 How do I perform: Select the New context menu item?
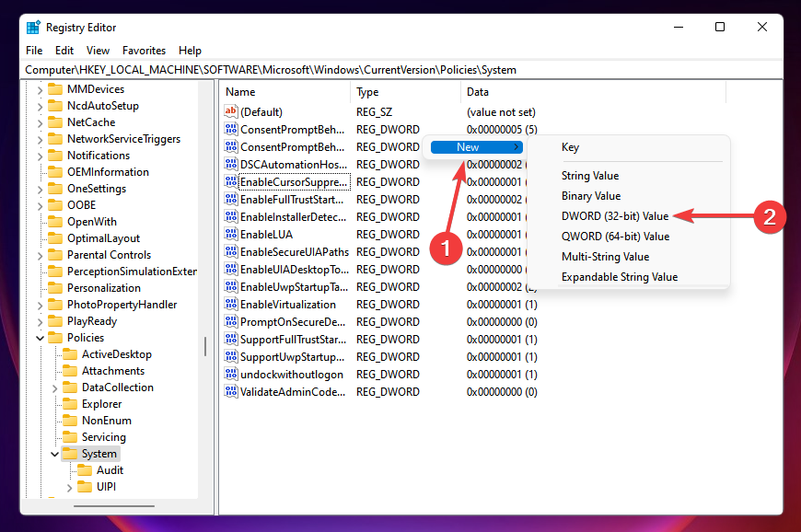tap(477, 147)
